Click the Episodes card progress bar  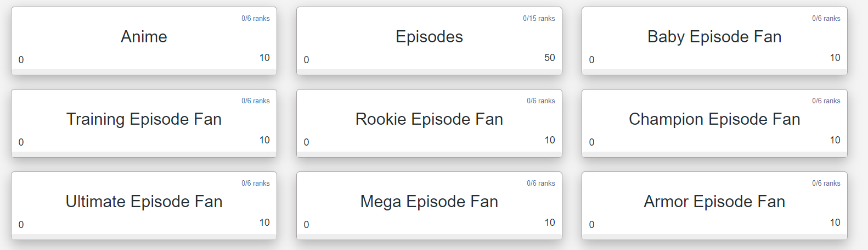[429, 71]
